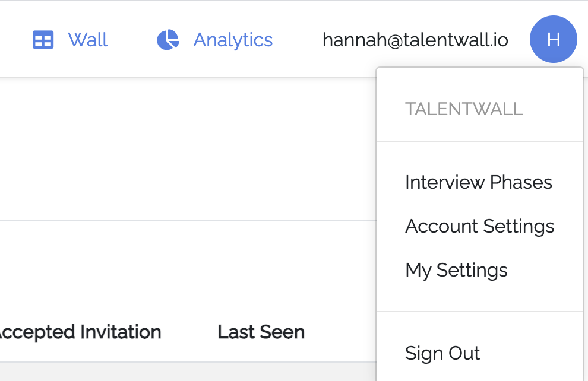
Task: Open Account Settings from the menu
Action: (x=479, y=226)
